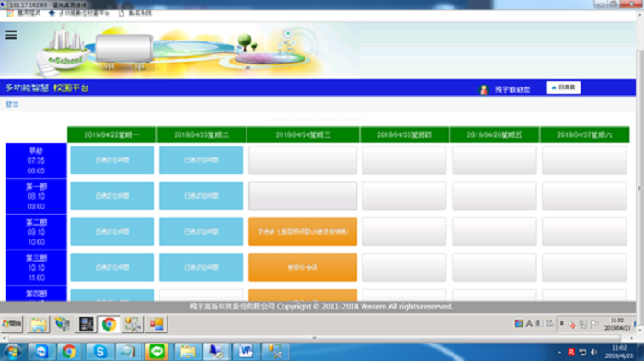
Task: Open LINE from the Windows taskbar
Action: [x=156, y=352]
